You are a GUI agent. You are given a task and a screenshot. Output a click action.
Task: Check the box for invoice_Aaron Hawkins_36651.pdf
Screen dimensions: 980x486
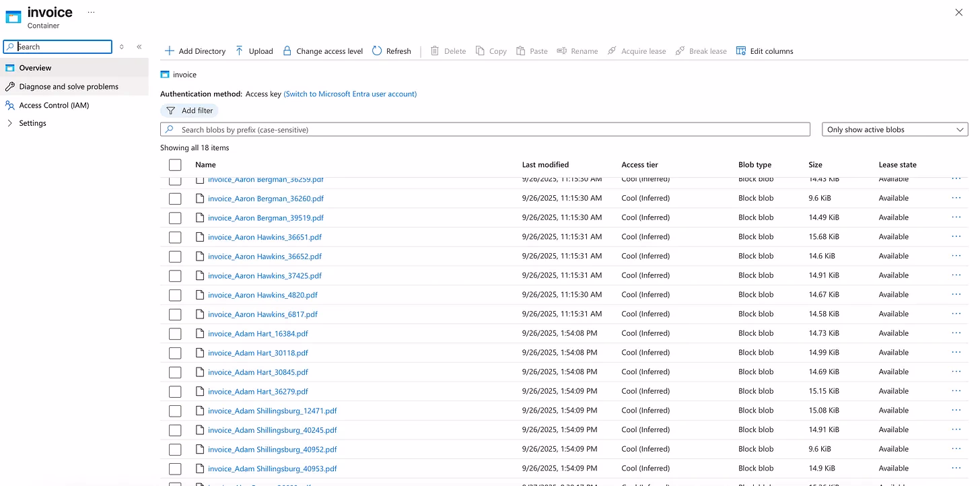175,237
